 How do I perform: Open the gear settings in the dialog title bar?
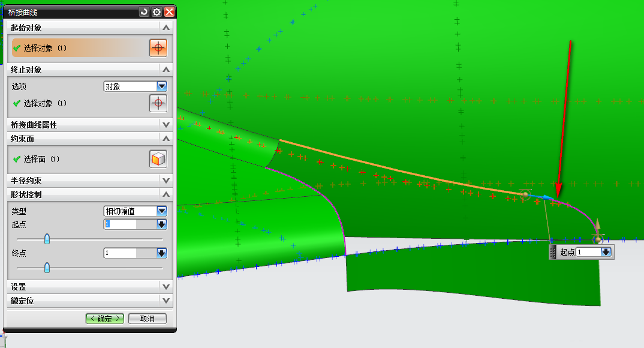(x=157, y=11)
